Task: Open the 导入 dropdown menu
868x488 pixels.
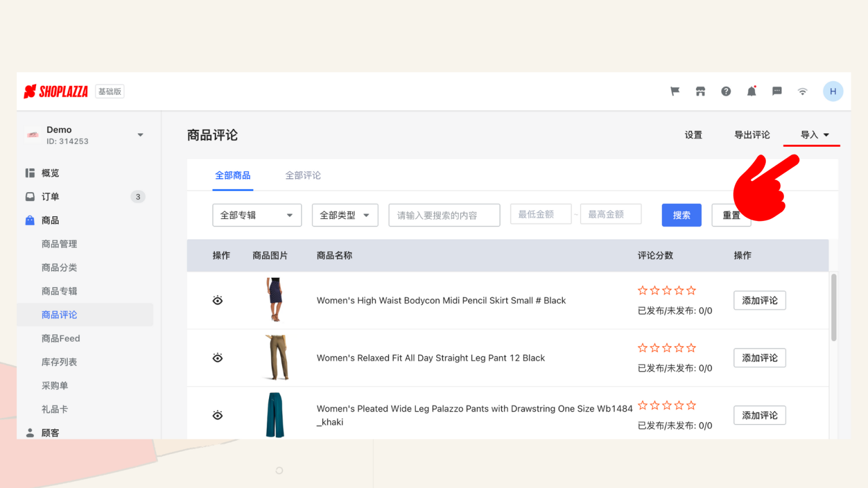Action: (x=814, y=135)
